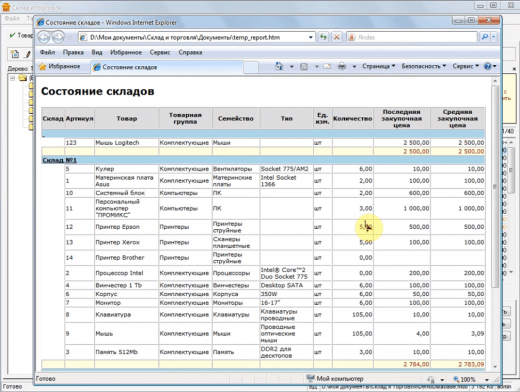Open the Вид menu
This screenshot has width=520, height=392.
coord(97,52)
